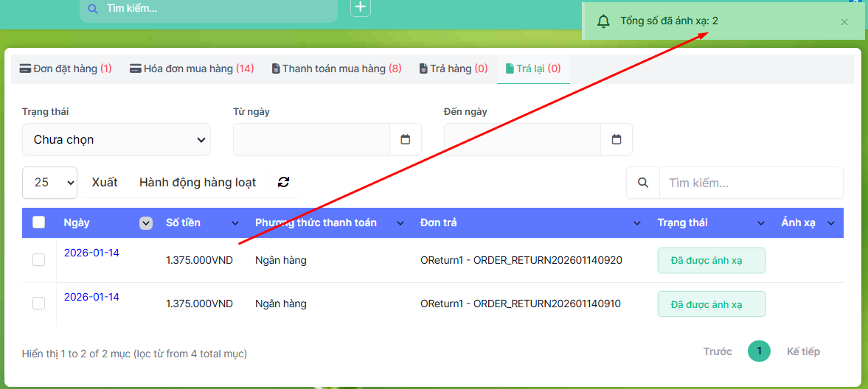Click the Xuất export button
The image size is (868, 389).
(x=105, y=182)
